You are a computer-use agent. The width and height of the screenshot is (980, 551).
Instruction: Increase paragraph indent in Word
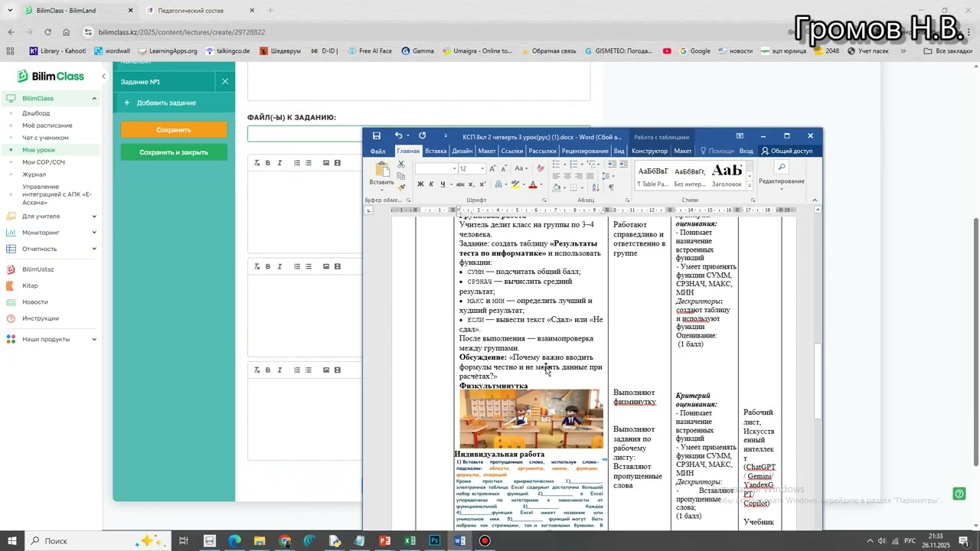point(622,165)
